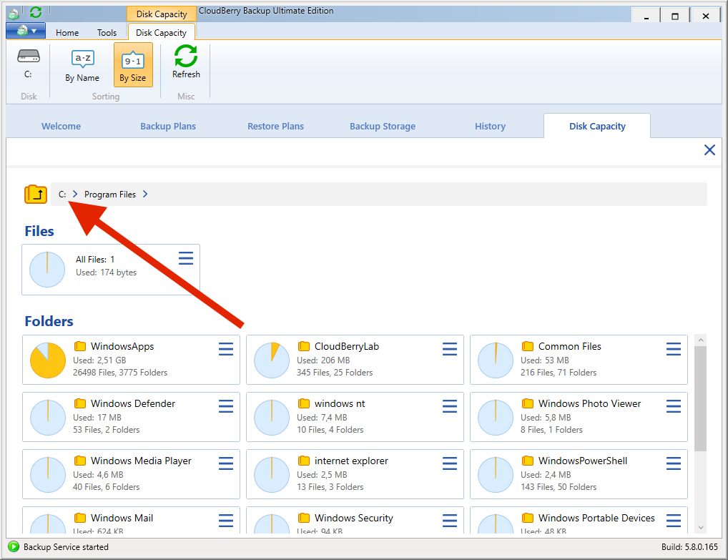Expand chevron after Program Files breadcrumb
Screen dimensions: 728x560
(145, 194)
